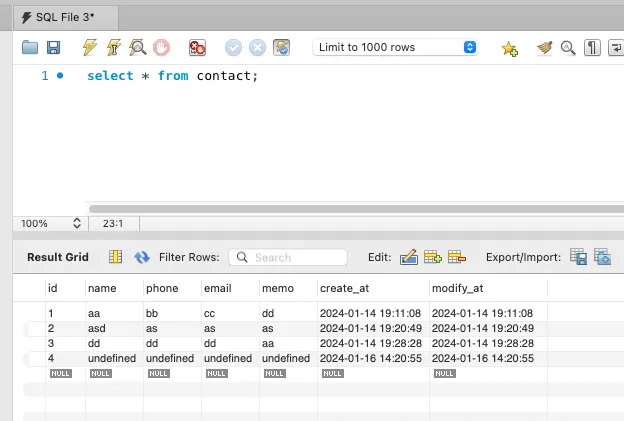Image resolution: width=624 pixels, height=421 pixels.
Task: Execute statement under cursor icon
Action: click(x=114, y=47)
